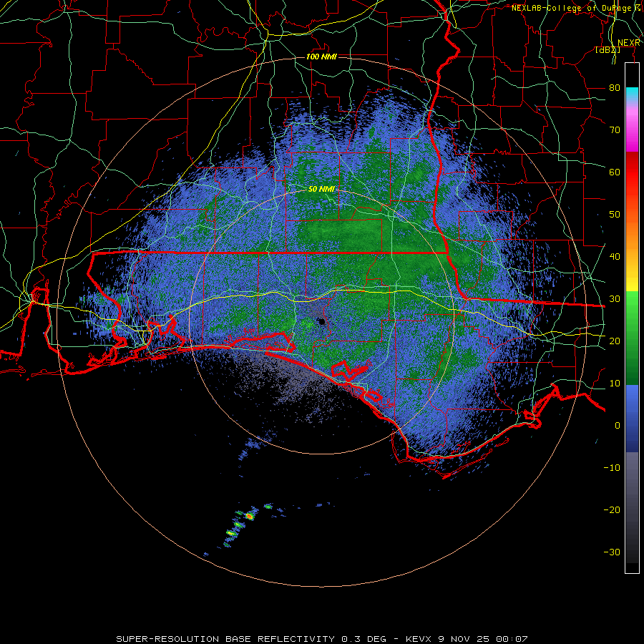This screenshot has width=644, height=644.
Task: Click the 40 value on the dBZ scale
Action: [615, 257]
